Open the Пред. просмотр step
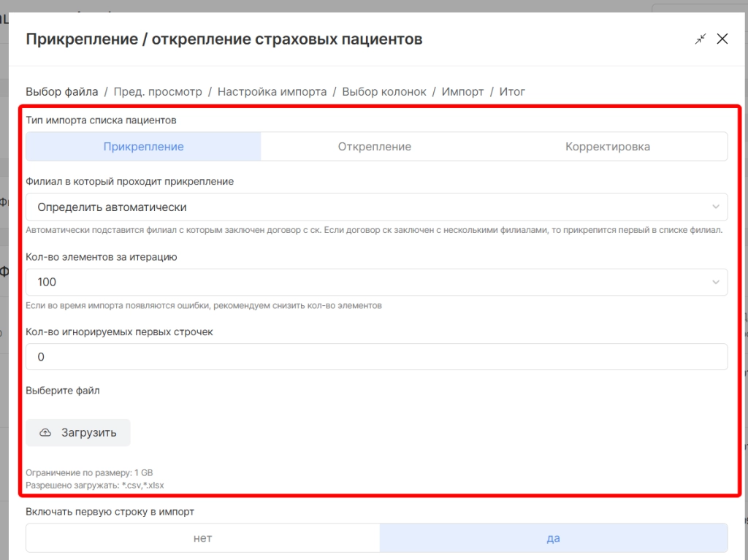The height and width of the screenshot is (560, 748). [158, 92]
